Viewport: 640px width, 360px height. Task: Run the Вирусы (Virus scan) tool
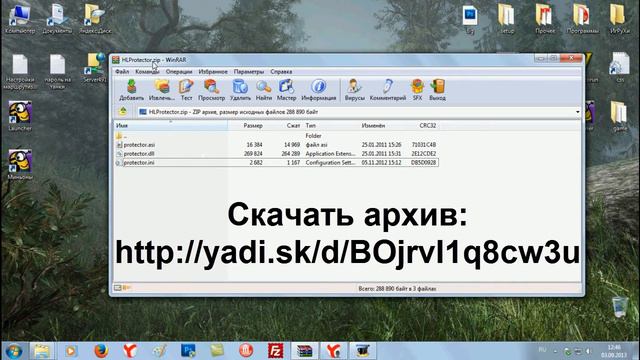[354, 90]
